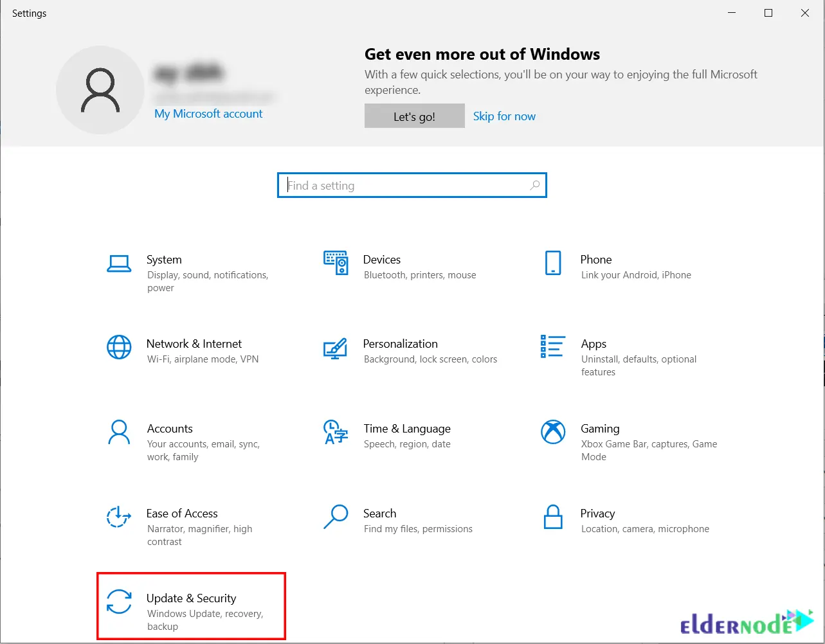The width and height of the screenshot is (825, 644).
Task: Open the System settings laptop icon
Action: click(x=119, y=263)
